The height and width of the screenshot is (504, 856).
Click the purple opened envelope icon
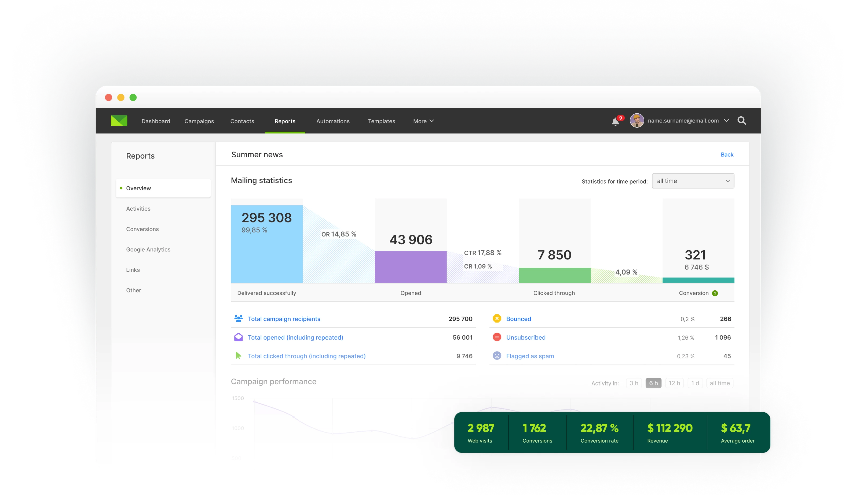coord(238,337)
